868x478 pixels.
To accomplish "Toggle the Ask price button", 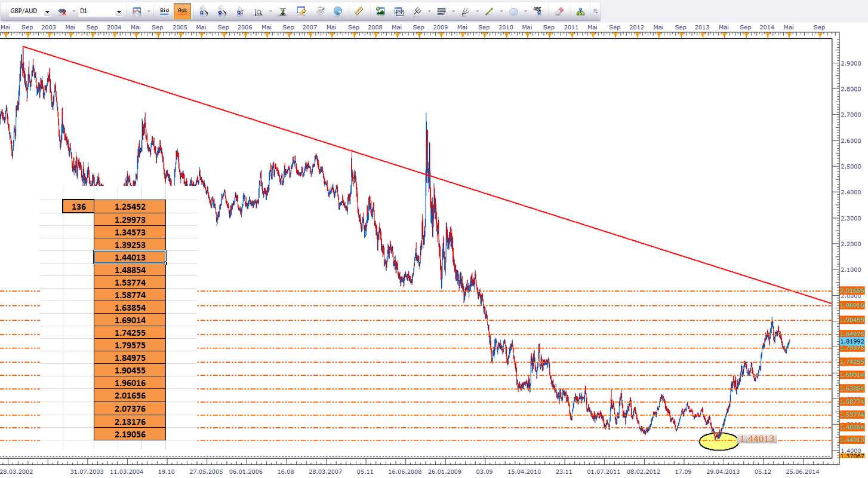I will [182, 11].
